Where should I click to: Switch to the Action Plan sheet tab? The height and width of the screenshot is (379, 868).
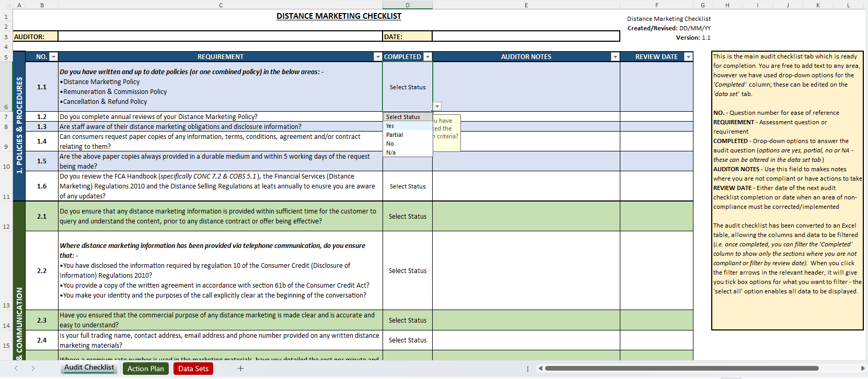point(146,369)
